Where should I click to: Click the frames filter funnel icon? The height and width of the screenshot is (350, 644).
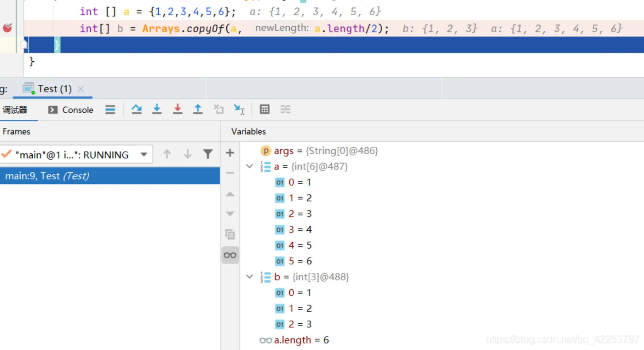(x=208, y=155)
